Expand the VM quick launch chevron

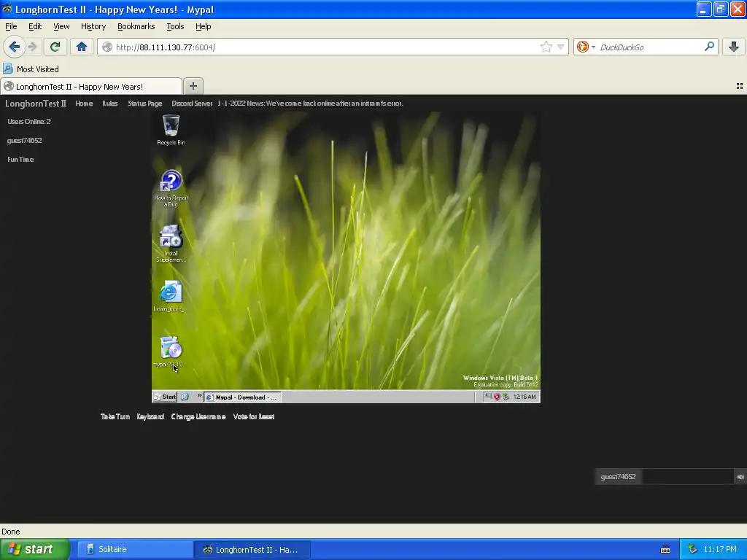coord(199,396)
